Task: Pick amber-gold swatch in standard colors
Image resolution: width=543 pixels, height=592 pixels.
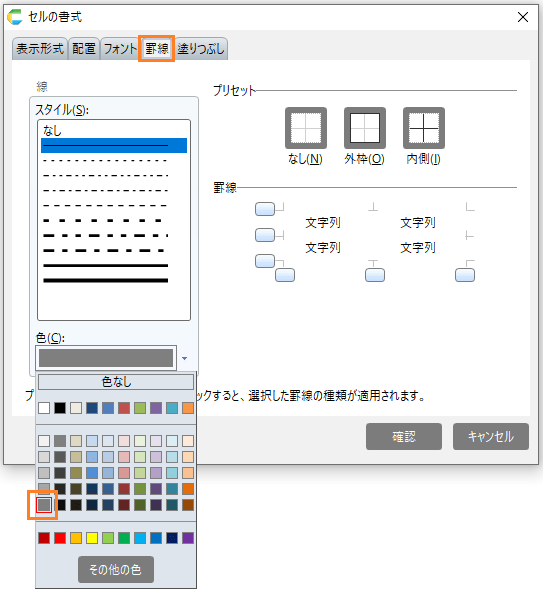Action: [76, 538]
